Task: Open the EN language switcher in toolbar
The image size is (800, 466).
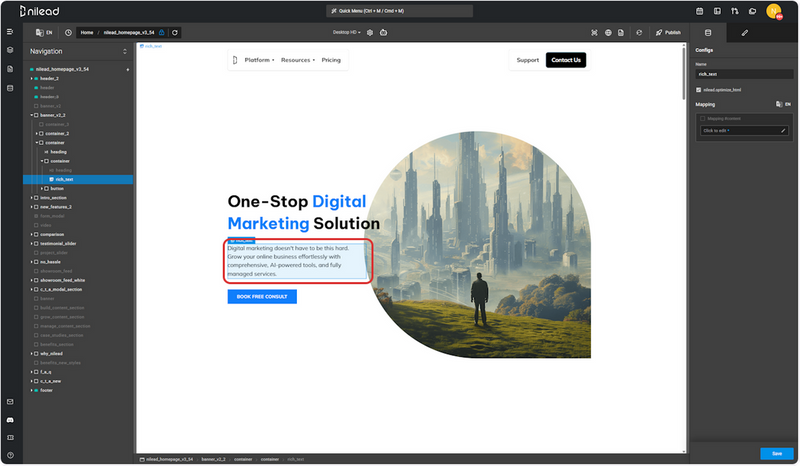Action: pyautogui.click(x=44, y=33)
